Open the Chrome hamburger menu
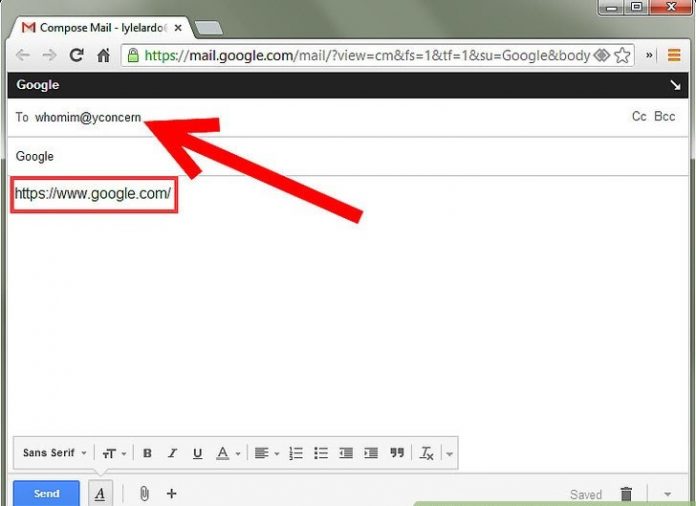696x506 pixels. tap(675, 56)
